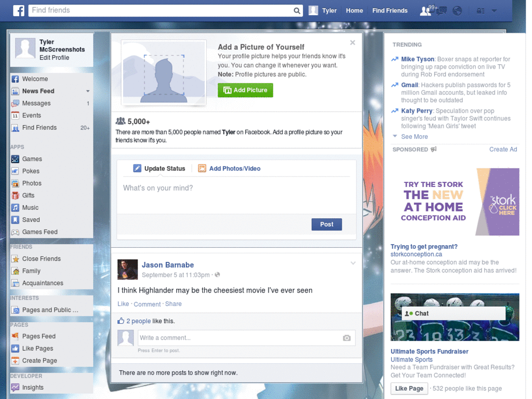View the 2 people who like this

click(x=138, y=321)
